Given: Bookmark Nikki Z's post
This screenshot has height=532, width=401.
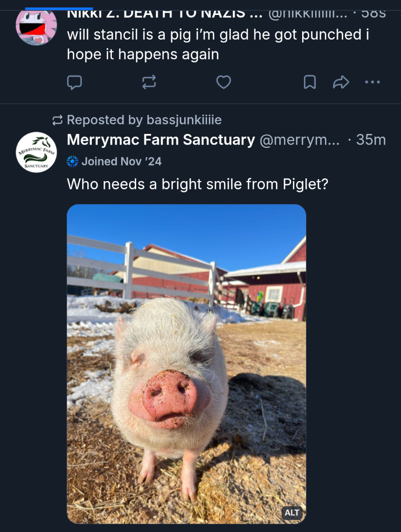Looking at the screenshot, I should click(x=310, y=83).
